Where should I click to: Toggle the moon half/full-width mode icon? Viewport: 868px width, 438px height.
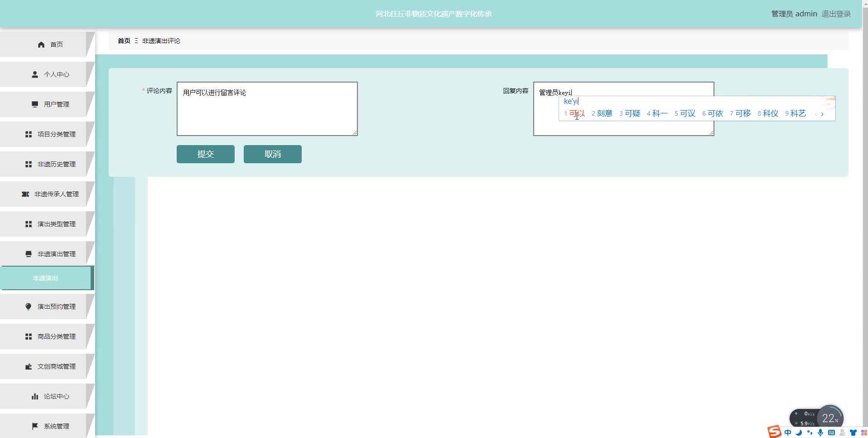pyautogui.click(x=799, y=433)
